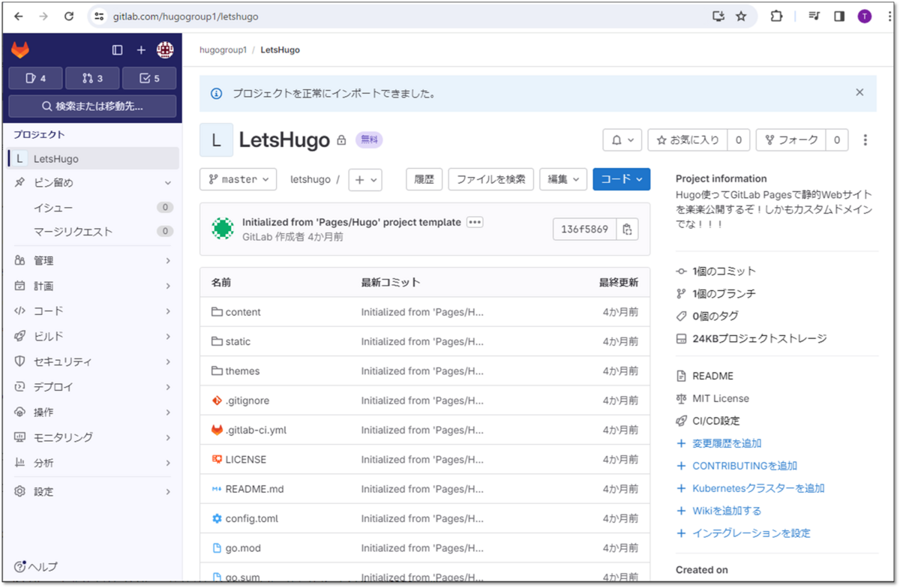Expand commit message ellipsis toggle
900x588 pixels.
[475, 222]
